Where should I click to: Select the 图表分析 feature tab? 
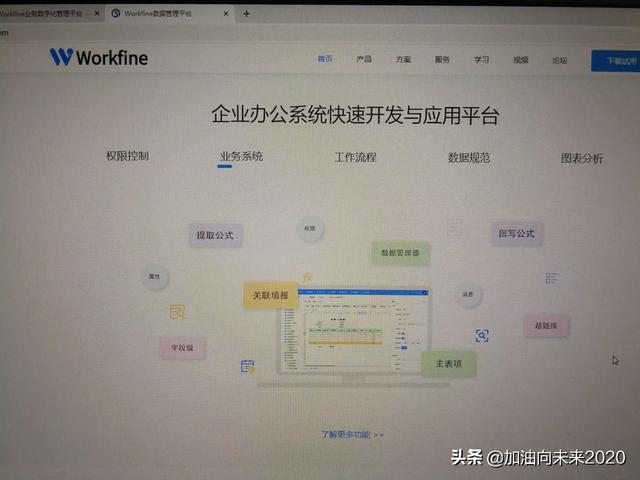[582, 158]
